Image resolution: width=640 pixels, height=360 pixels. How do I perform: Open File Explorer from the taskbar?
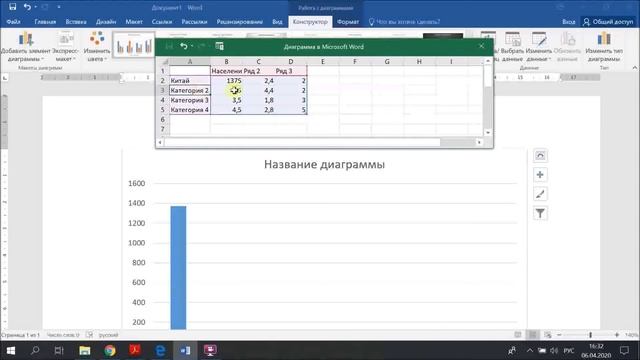(x=84, y=351)
